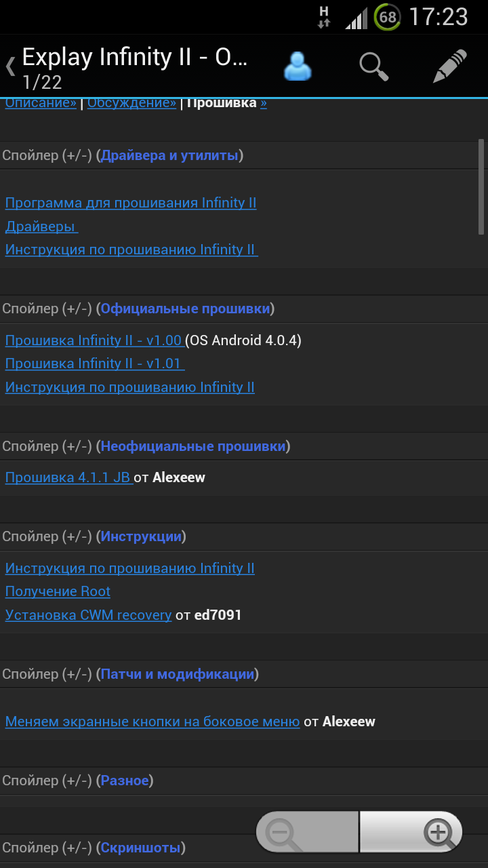Tap the battery 68 indicator

(x=387, y=17)
